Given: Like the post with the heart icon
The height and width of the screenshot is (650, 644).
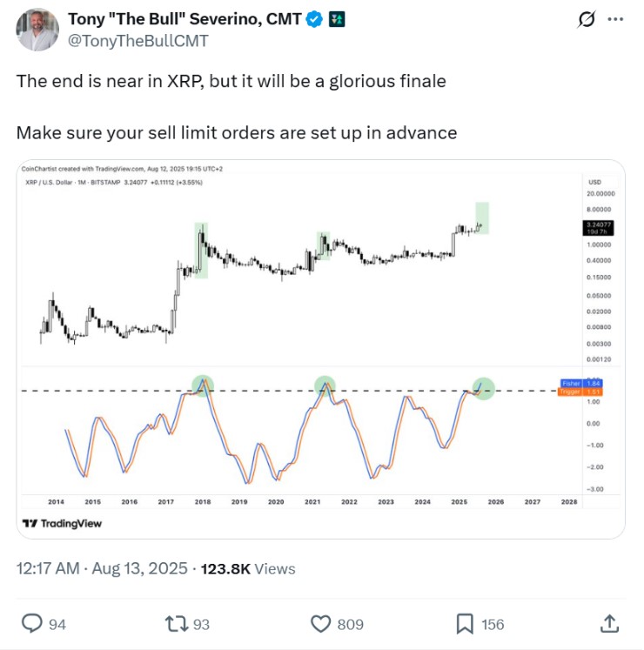Looking at the screenshot, I should click(321, 624).
